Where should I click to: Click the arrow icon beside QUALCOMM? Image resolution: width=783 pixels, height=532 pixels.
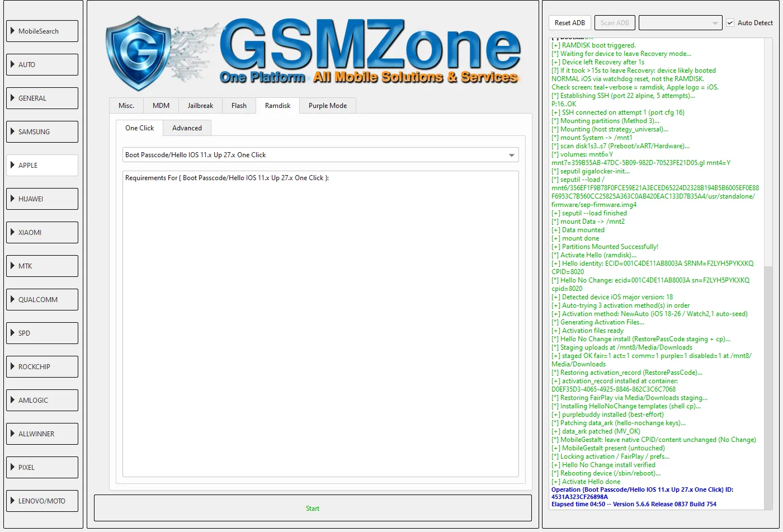[13, 299]
